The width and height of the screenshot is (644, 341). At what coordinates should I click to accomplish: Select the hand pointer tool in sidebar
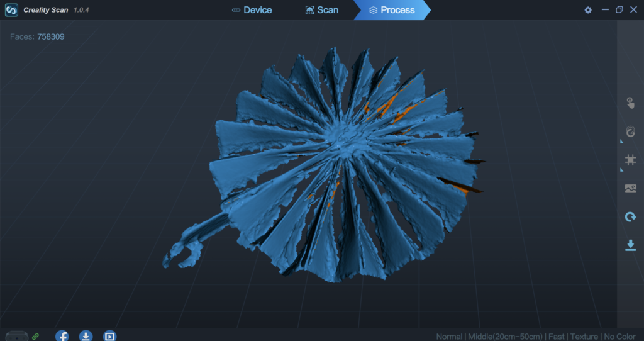coord(630,103)
